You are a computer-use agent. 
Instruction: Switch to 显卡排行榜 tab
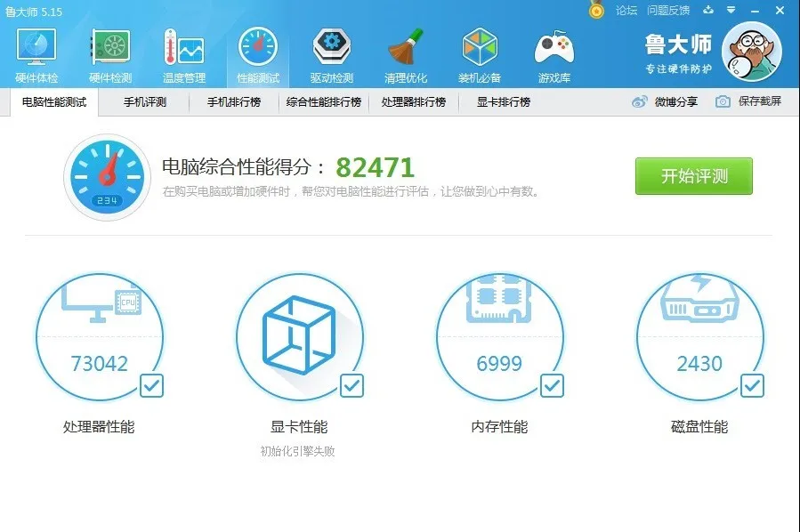point(504,102)
